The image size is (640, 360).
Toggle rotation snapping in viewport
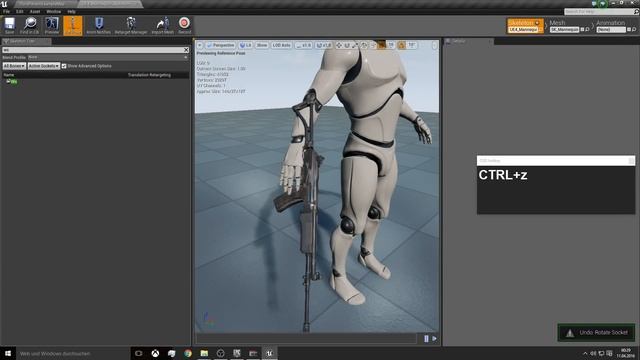point(402,45)
